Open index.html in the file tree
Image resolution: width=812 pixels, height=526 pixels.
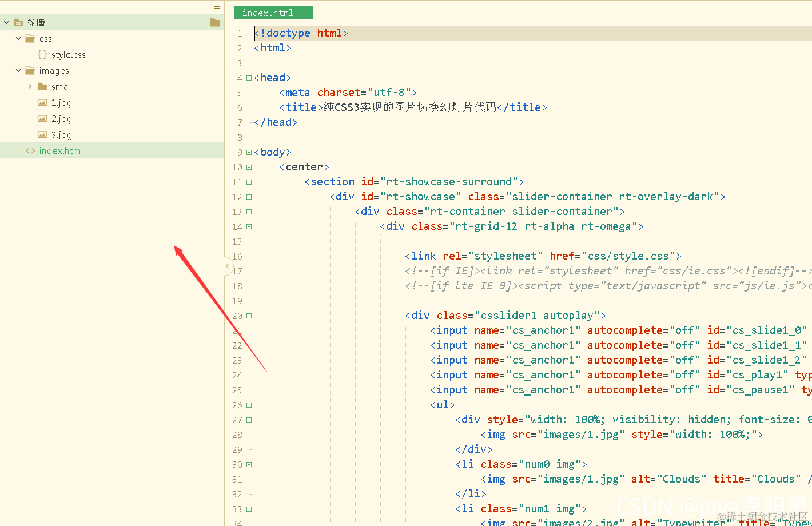[61, 151]
